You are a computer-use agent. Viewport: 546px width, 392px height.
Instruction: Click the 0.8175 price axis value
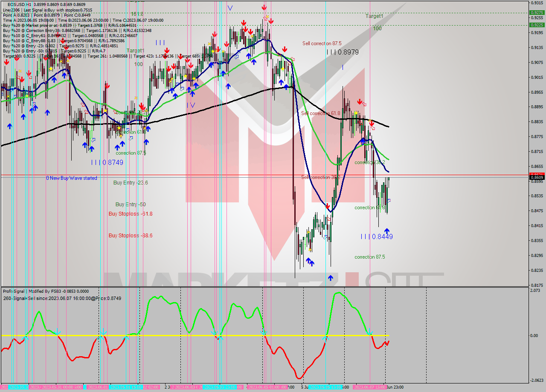(537, 285)
